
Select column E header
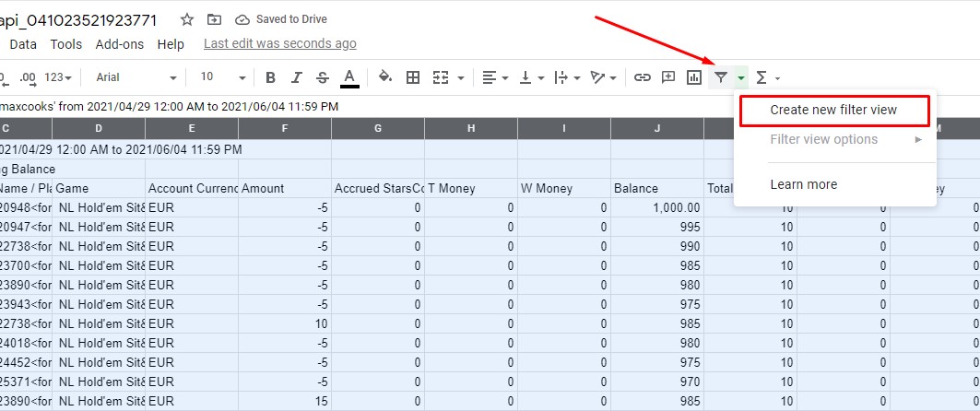tap(192, 129)
